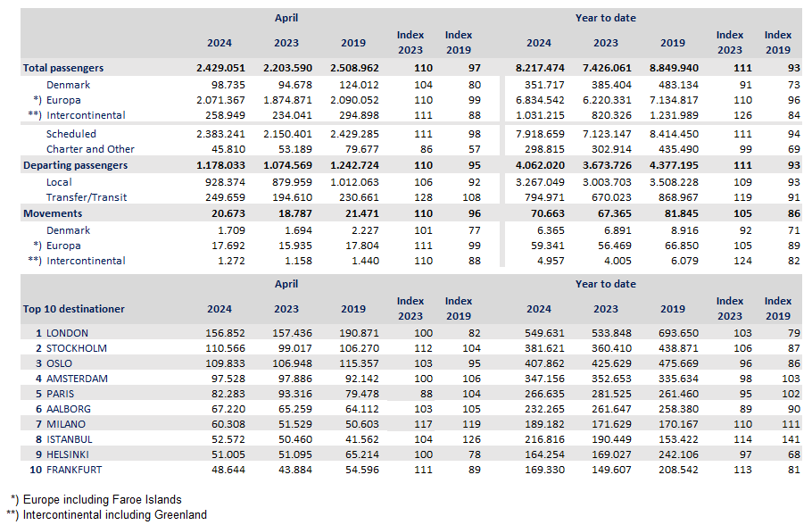Image resolution: width=812 pixels, height=525 pixels.
Task: Select FRANKFURT in the top 10 list
Action: click(x=77, y=470)
